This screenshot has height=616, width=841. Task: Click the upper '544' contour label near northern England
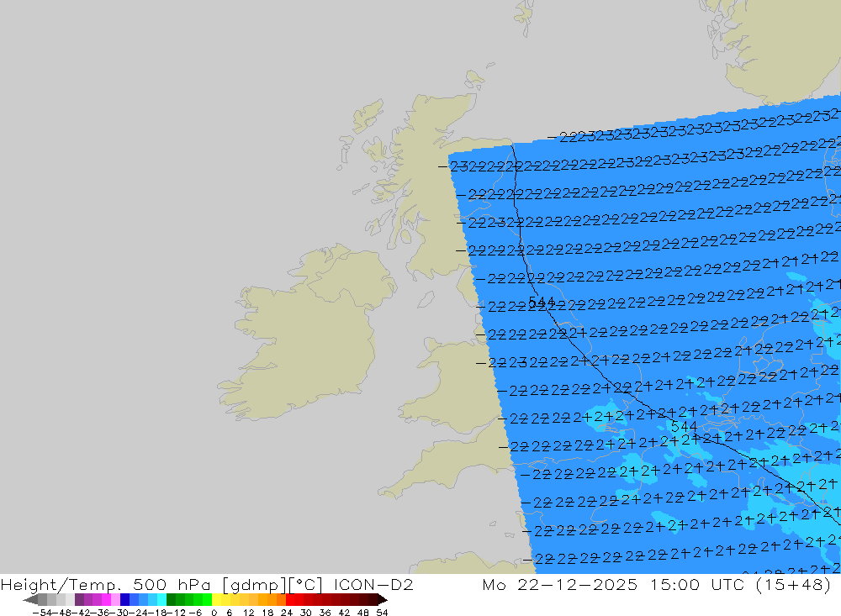541,303
